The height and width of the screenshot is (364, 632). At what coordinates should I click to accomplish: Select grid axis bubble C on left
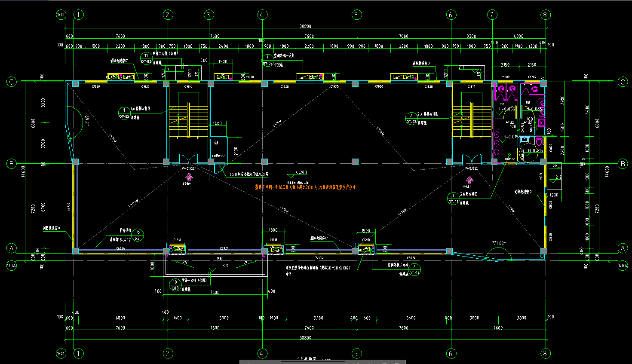(x=12, y=82)
